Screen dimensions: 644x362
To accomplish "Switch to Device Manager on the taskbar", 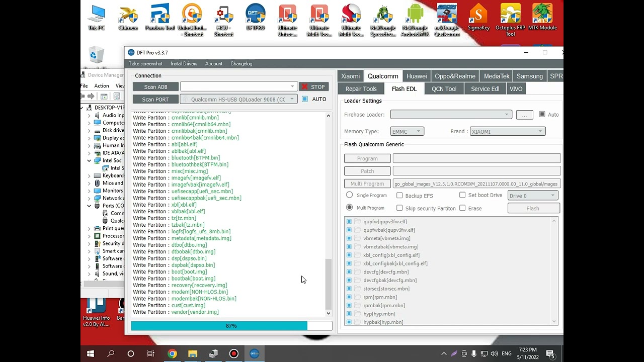I will pyautogui.click(x=213, y=354).
